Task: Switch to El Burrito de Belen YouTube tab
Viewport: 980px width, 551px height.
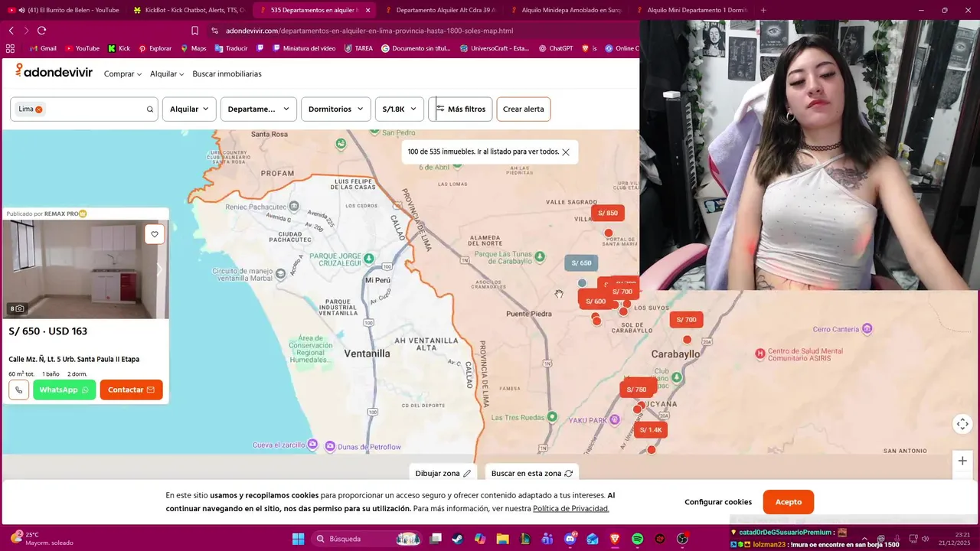Action: (64, 10)
